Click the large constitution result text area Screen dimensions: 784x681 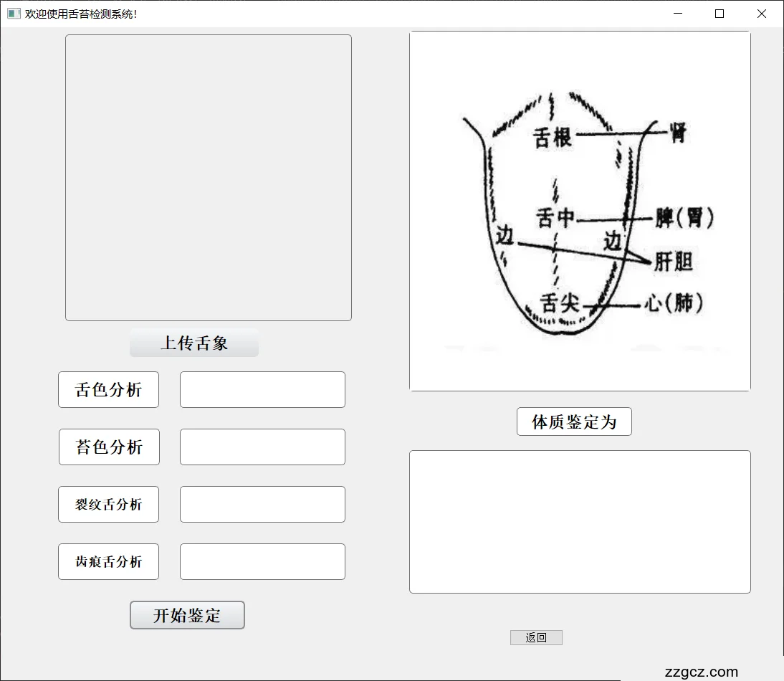point(580,522)
